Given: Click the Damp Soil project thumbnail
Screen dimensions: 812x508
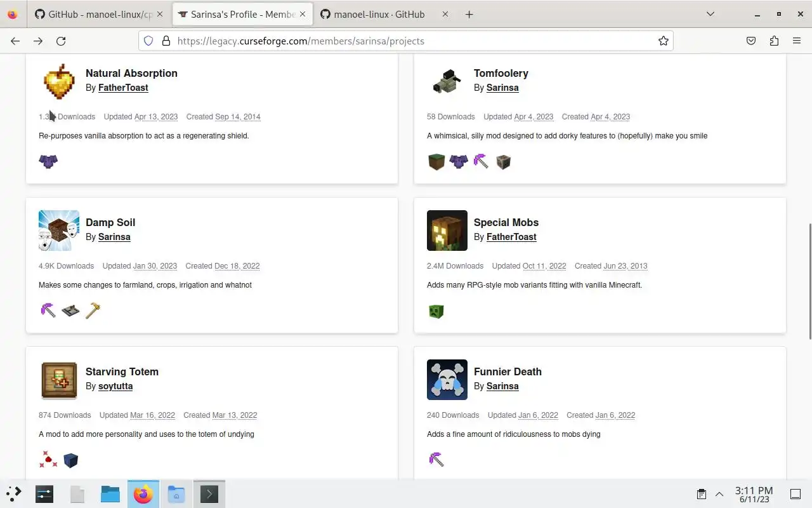Looking at the screenshot, I should (x=59, y=231).
